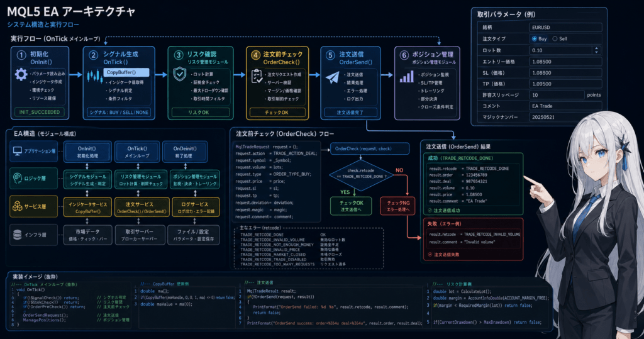Image resolution: width=644 pixels, height=339 pixels.
Task: Click the circle icon beside 注文送信失敗
Action: click(430, 254)
